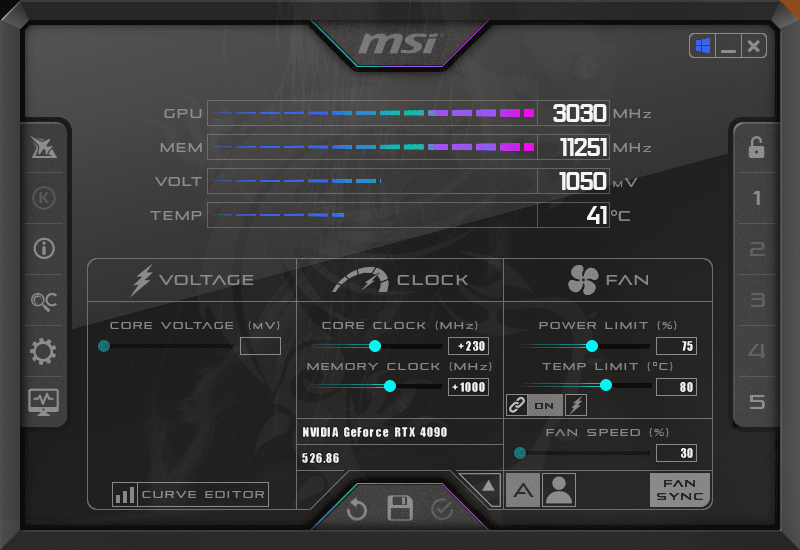Open the hardware monitor icon
This screenshot has height=550, width=800.
(43, 402)
